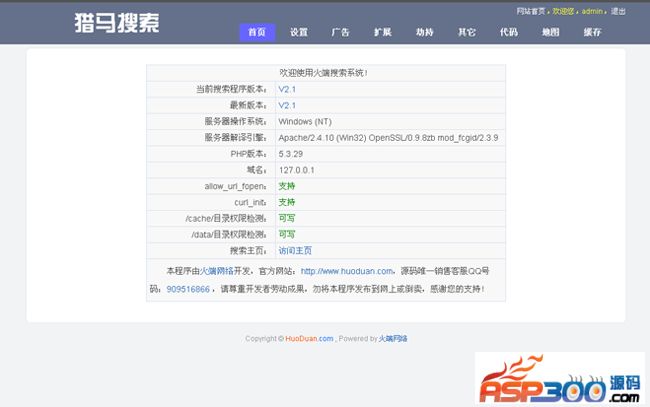
Task: Go to the 广告 section
Action: tap(341, 32)
